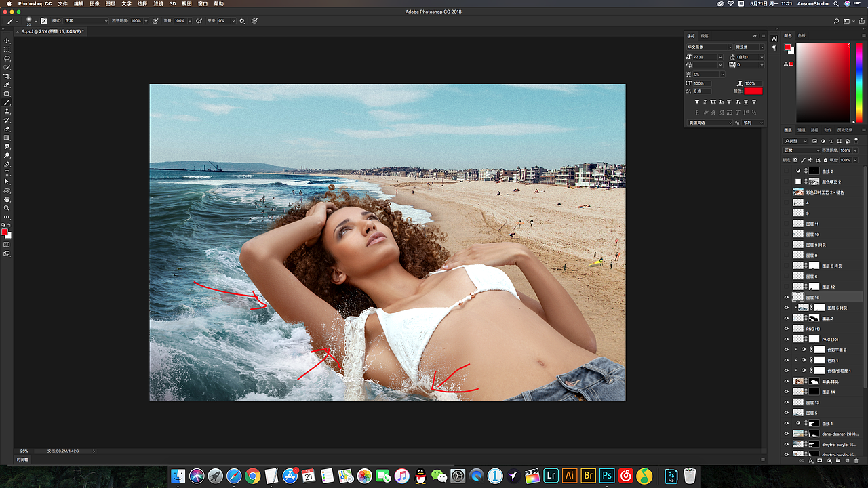The height and width of the screenshot is (488, 868).
Task: Switch to the 色板 tab
Action: coord(802,35)
